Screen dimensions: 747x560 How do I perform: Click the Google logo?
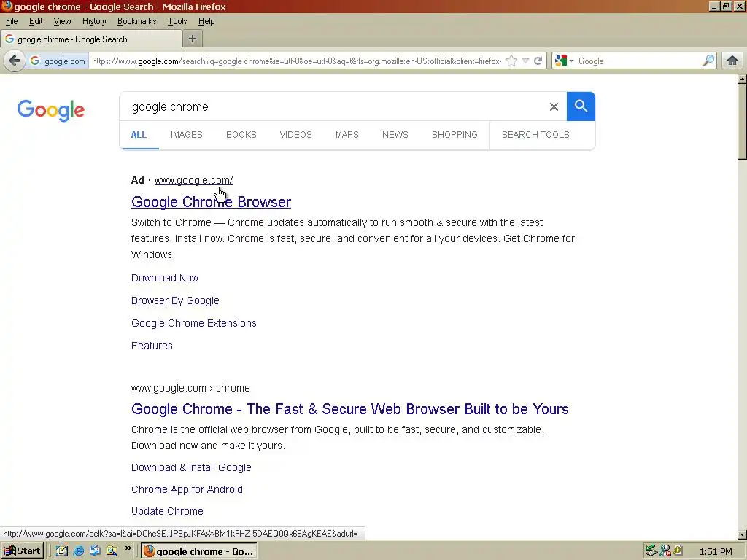click(x=50, y=111)
